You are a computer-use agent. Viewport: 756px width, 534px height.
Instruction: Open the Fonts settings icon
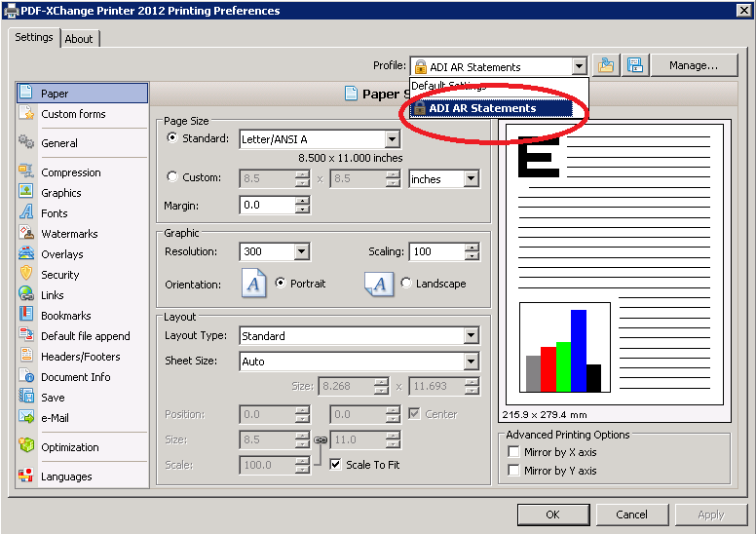[x=26, y=213]
